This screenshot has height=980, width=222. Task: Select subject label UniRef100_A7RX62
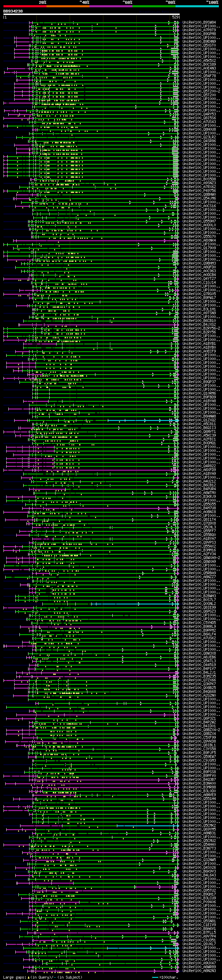click(x=199, y=187)
